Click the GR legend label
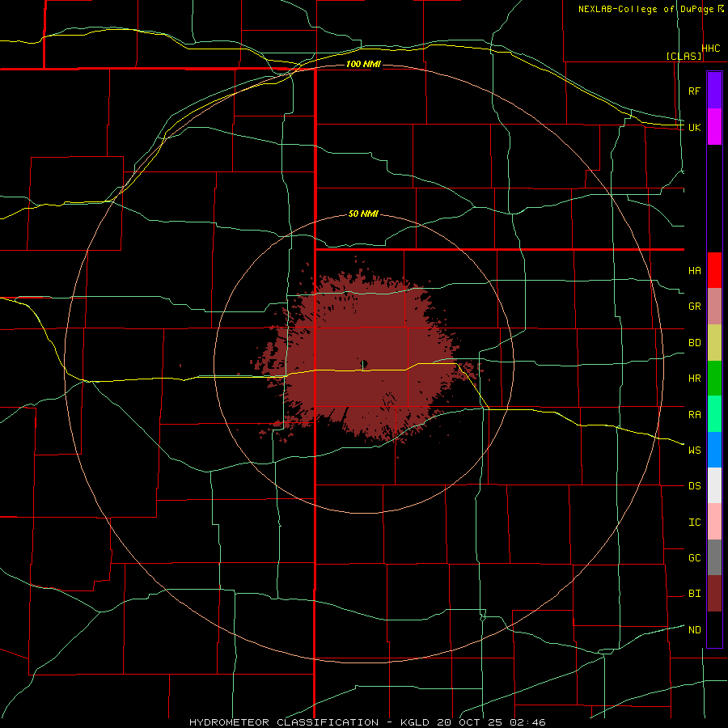 click(x=694, y=307)
